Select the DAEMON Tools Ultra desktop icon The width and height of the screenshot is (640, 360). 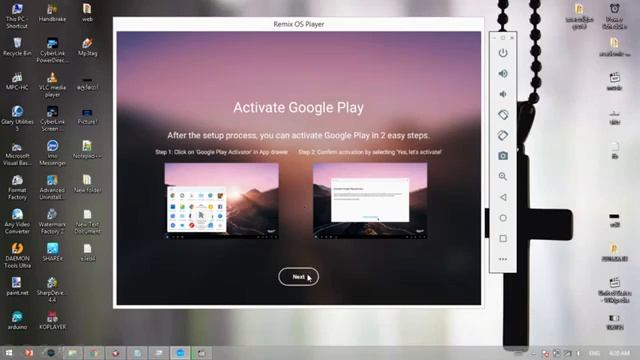[17, 256]
